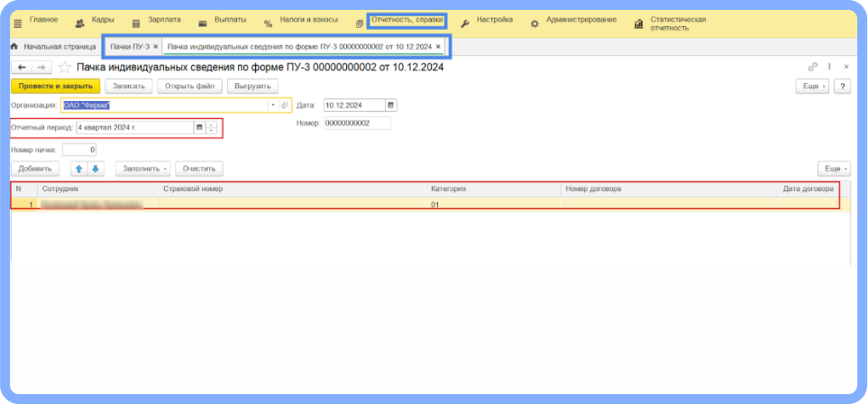Click Провести и закрыть button
The height and width of the screenshot is (404, 868).
coord(55,86)
